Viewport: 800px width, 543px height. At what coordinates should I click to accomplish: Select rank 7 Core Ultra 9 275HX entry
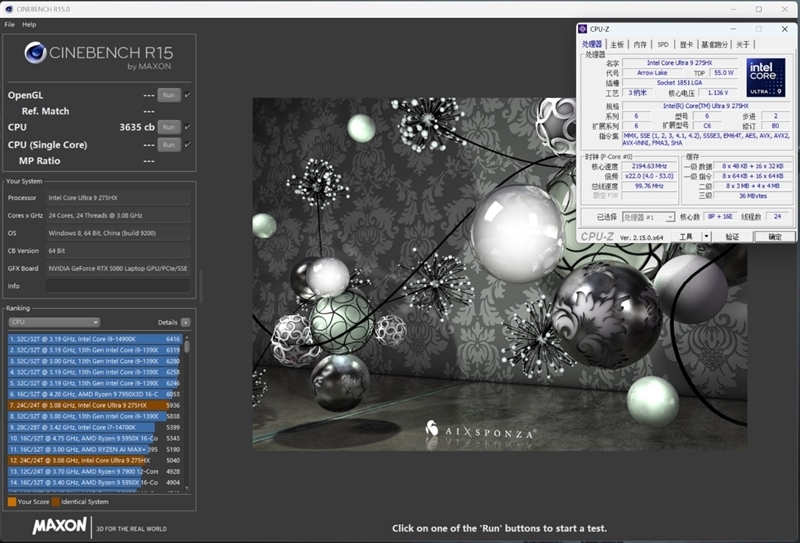[95, 405]
